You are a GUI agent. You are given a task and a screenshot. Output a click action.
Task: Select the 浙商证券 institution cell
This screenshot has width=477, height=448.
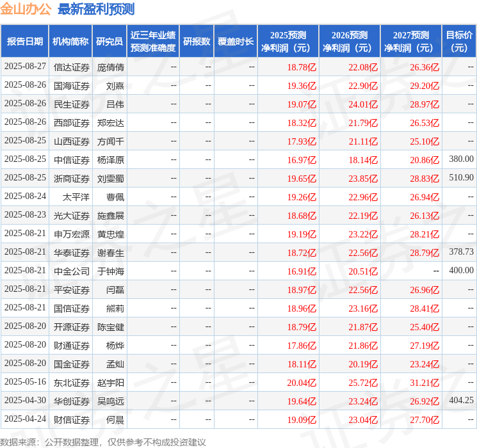coord(72,179)
